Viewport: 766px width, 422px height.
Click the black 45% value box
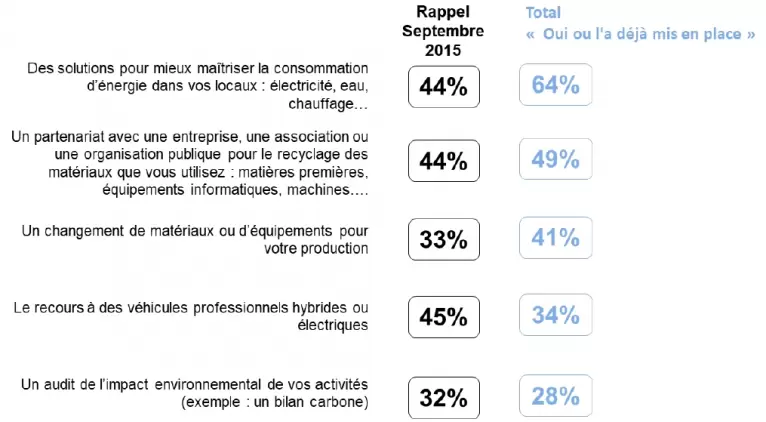click(x=444, y=317)
